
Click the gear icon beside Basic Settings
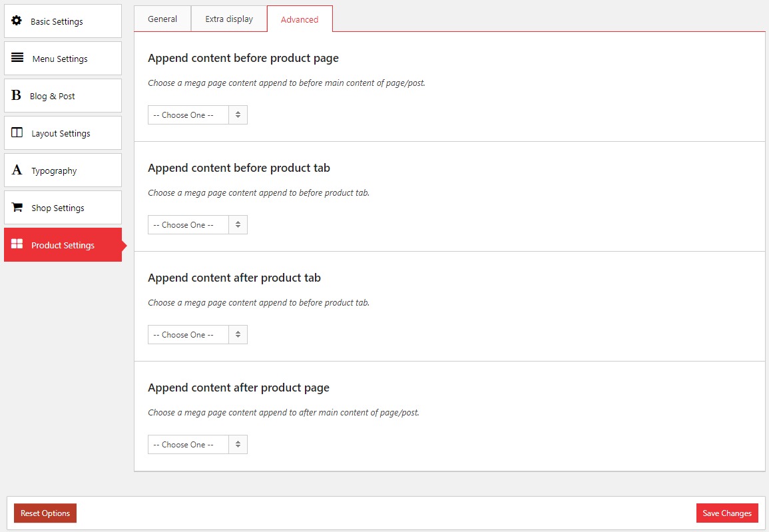[17, 21]
